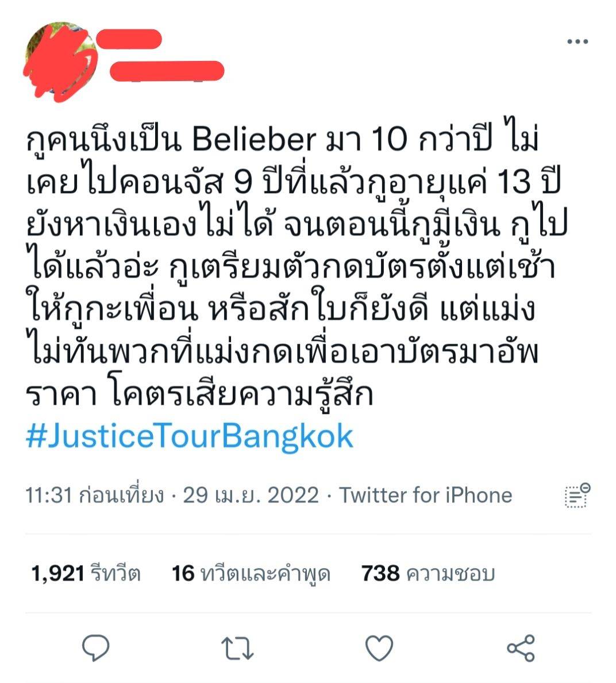The image size is (616, 683).
Task: Tap the dotted note icon beside timestamp
Action: [x=577, y=495]
